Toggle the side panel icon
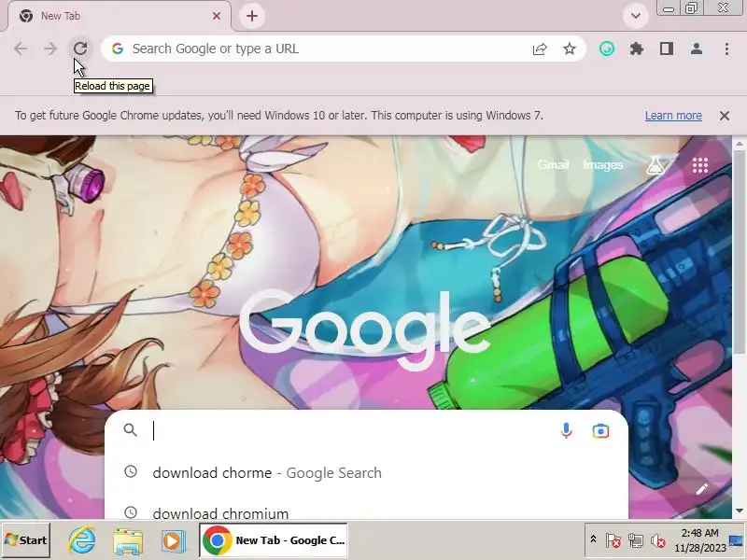 [x=667, y=49]
